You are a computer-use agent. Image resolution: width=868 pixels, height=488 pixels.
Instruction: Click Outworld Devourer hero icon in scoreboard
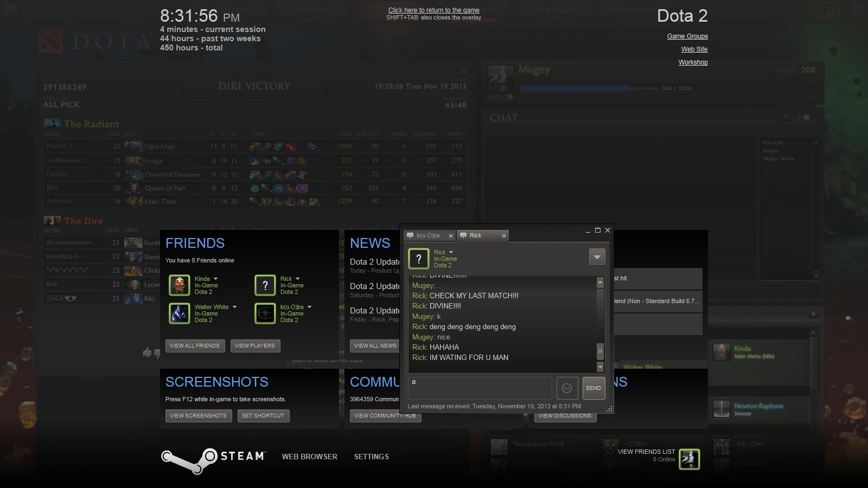tap(133, 175)
